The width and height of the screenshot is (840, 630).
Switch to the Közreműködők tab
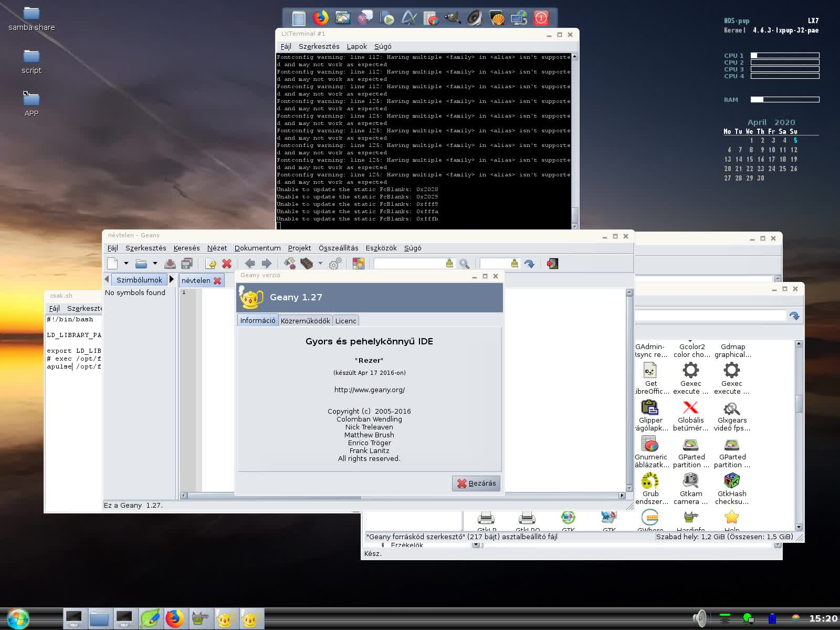coord(305,321)
